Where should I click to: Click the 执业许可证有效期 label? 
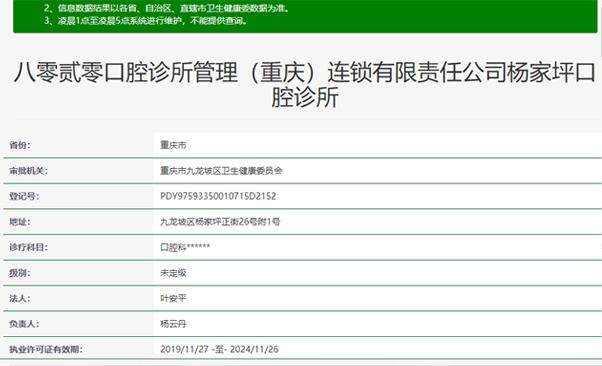(x=46, y=349)
